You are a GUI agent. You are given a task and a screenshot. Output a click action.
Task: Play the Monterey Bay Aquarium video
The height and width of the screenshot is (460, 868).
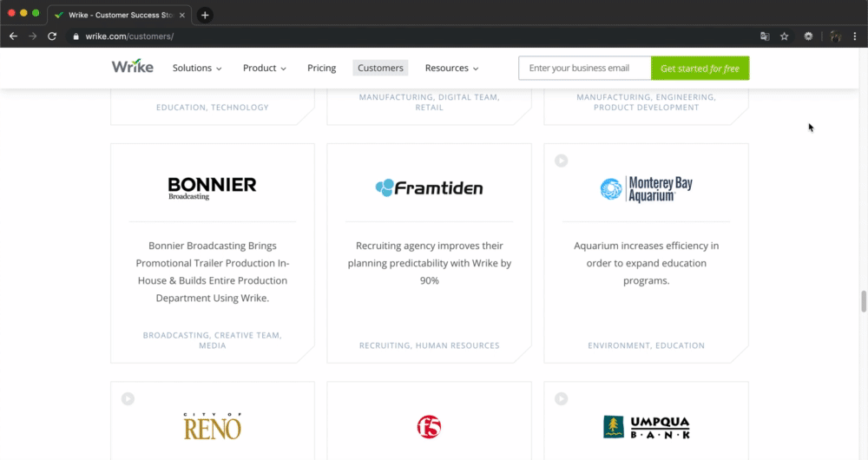pos(562,161)
